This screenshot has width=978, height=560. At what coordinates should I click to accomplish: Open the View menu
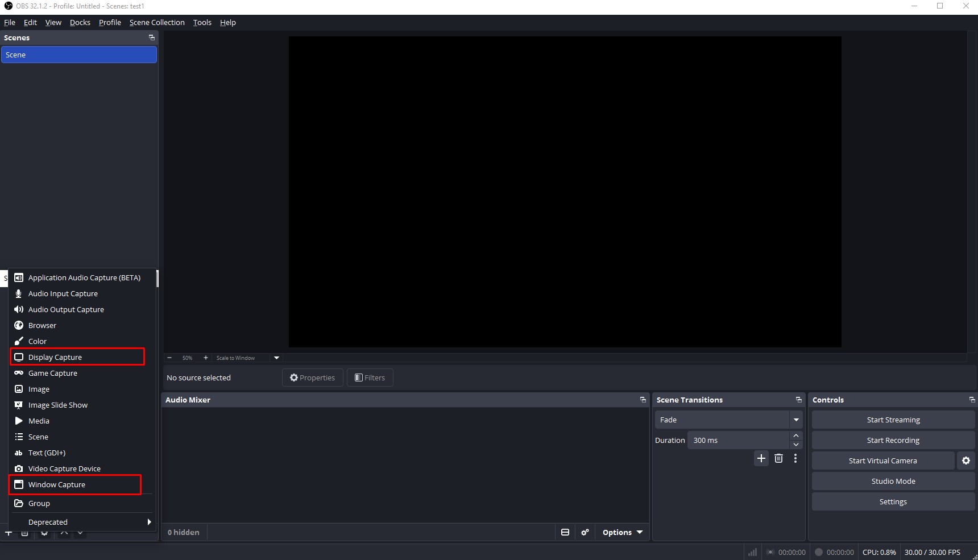point(53,22)
